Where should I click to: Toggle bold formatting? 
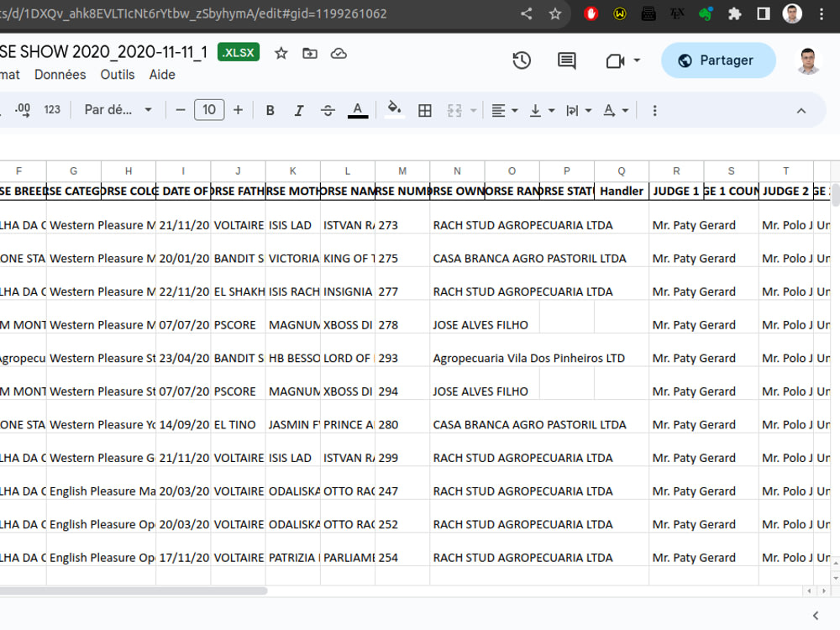click(270, 110)
